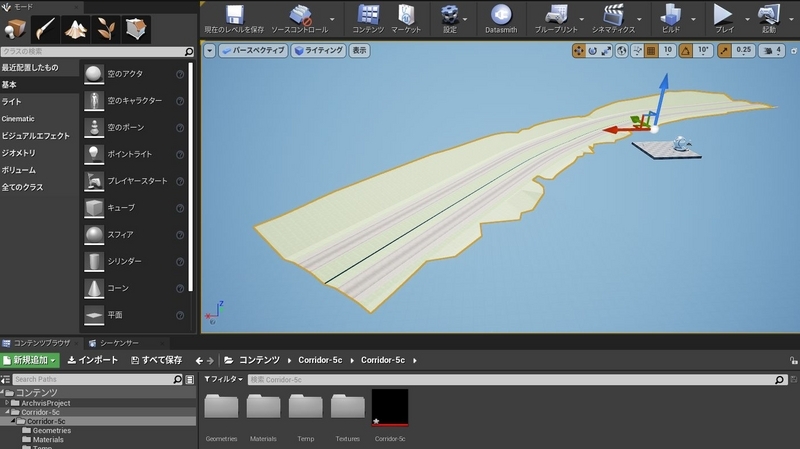Screen dimensions: 800x449
Task: Open the Filters (フィルタ) dropdown
Action: 223,379
